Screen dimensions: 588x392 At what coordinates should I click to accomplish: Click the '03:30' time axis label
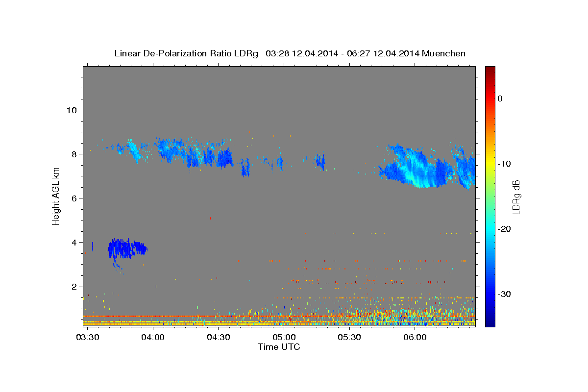(87, 337)
